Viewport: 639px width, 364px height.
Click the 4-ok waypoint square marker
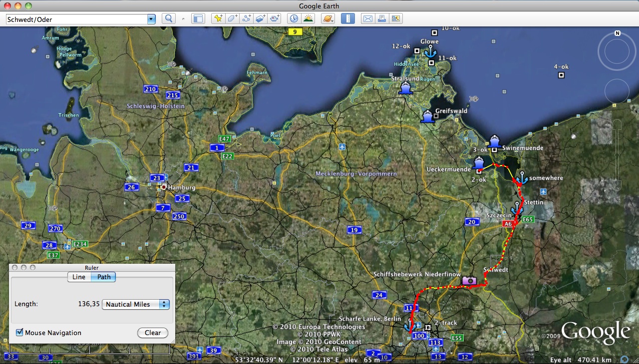tap(561, 75)
